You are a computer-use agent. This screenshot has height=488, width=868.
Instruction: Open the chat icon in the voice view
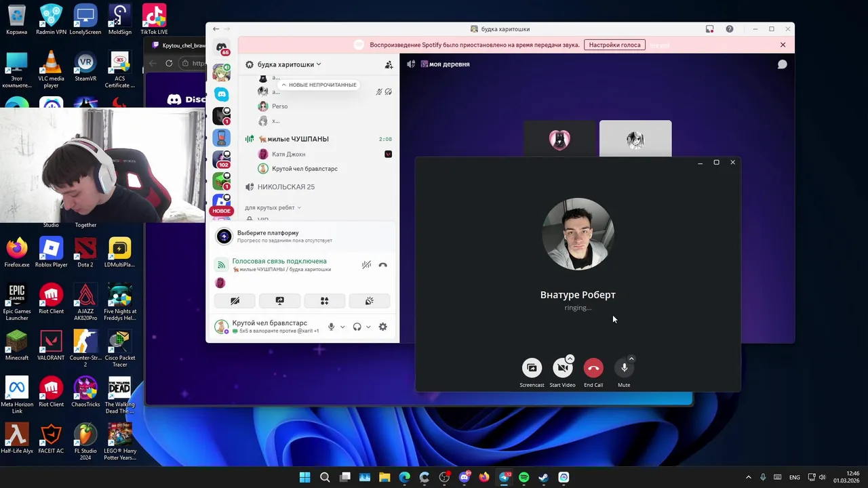782,64
